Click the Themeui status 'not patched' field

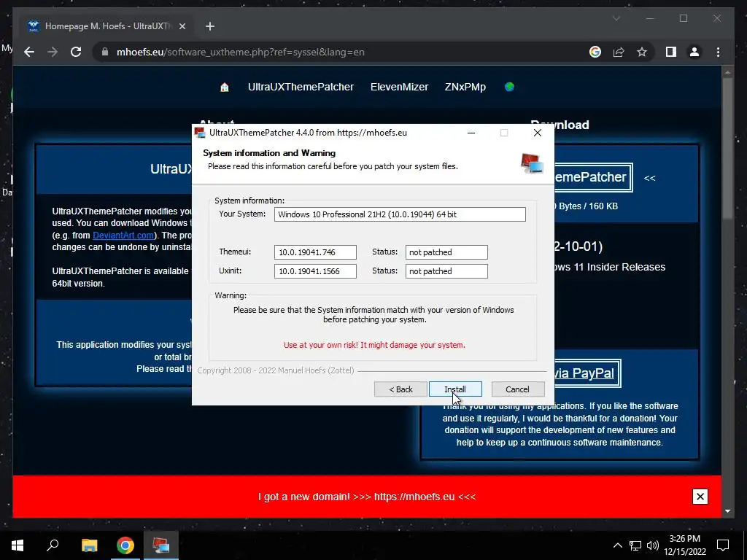[x=446, y=252]
